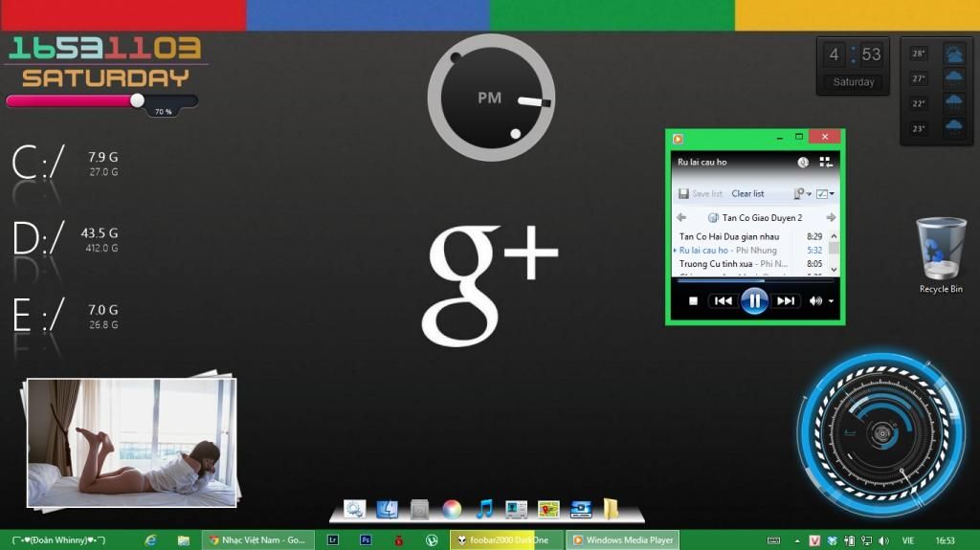Click the red V tray icon
The image size is (980, 550).
click(x=814, y=540)
